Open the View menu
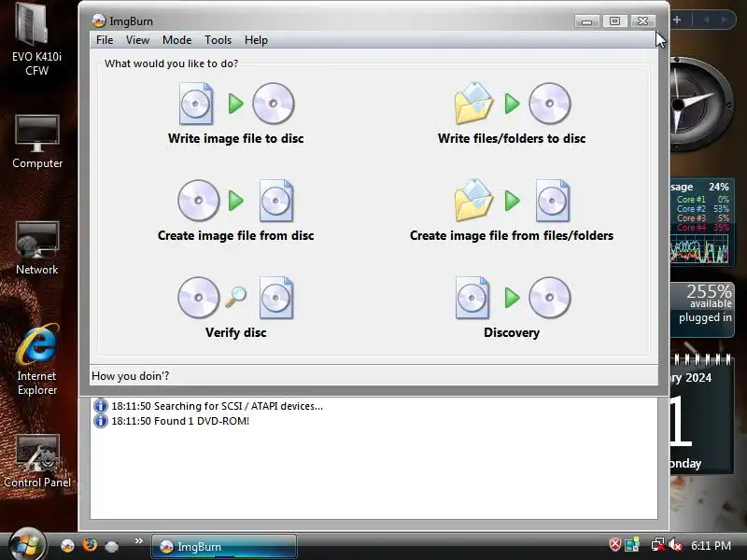The image size is (747, 560). click(x=137, y=40)
